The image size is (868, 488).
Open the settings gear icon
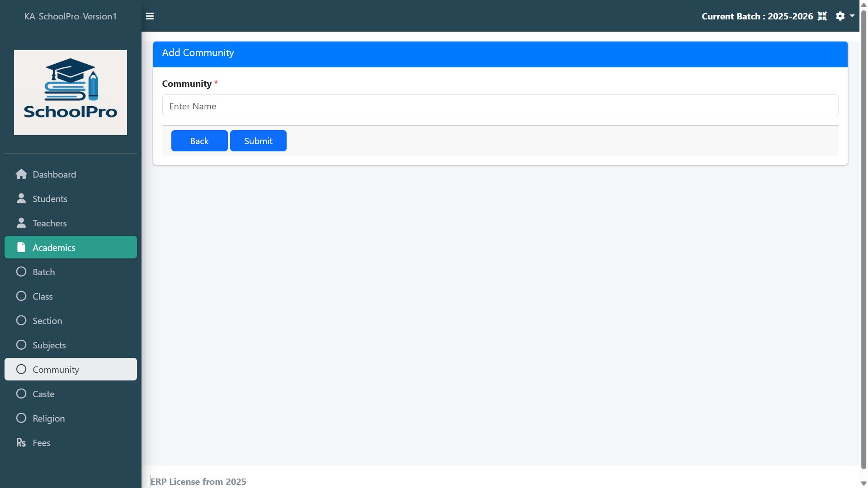[840, 16]
